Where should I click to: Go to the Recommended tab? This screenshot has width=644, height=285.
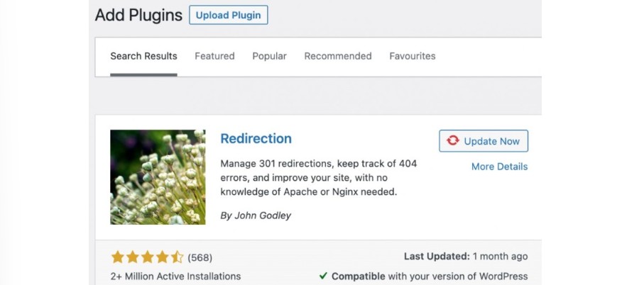pyautogui.click(x=338, y=56)
